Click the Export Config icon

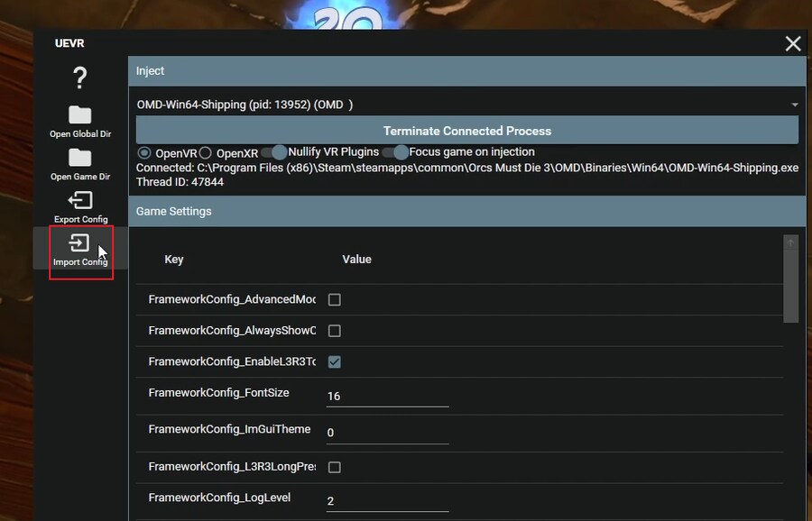(x=80, y=201)
